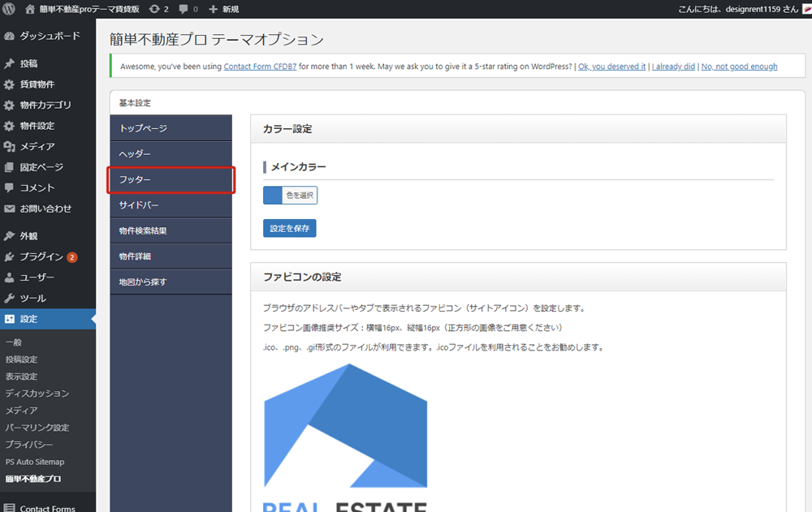Switch to the ヘッダー tab
Screen dimensions: 812x512
pyautogui.click(x=171, y=153)
